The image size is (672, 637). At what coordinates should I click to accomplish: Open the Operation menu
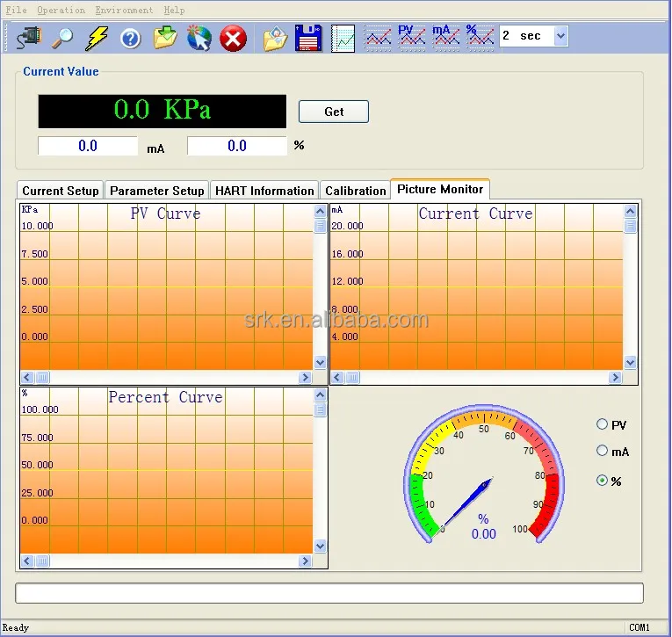click(x=61, y=10)
